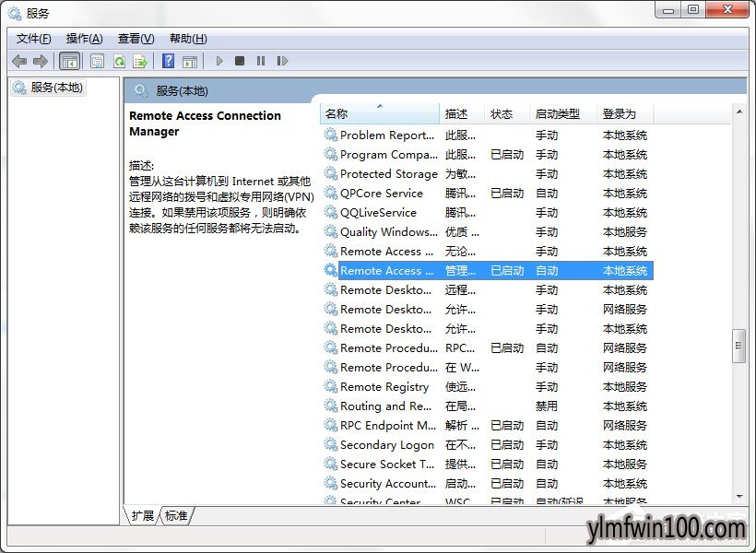
Task: Click the Back arrow in toolbar
Action: pos(19,61)
